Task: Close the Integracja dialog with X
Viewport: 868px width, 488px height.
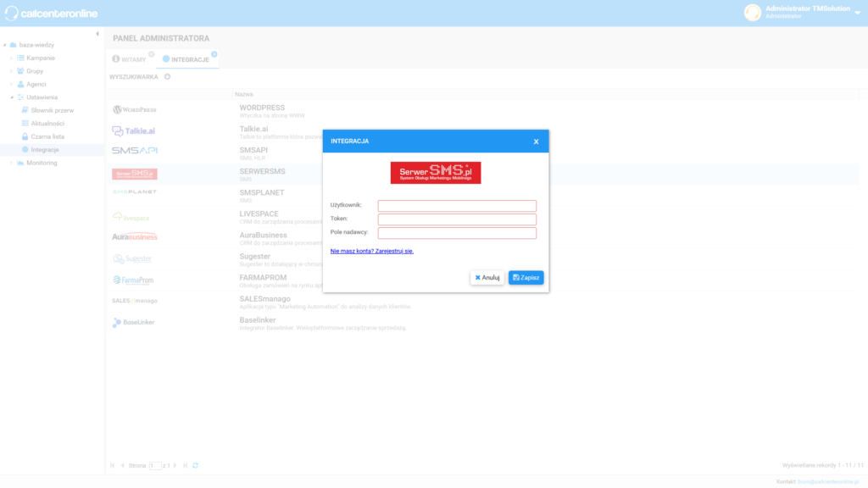Action: [536, 141]
